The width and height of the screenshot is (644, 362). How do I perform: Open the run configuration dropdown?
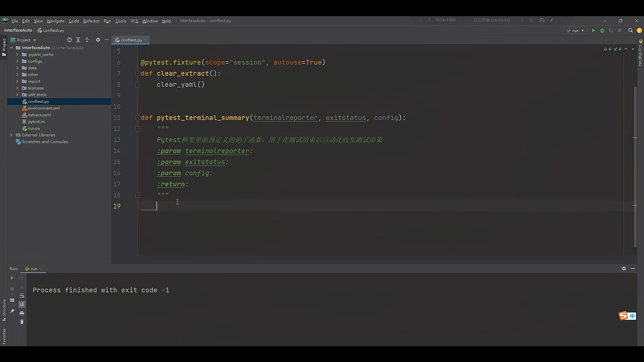575,31
